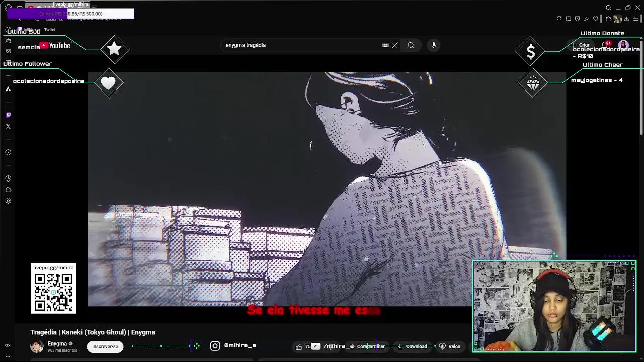Click the browser search tabs magnifier icon

click(x=608, y=8)
